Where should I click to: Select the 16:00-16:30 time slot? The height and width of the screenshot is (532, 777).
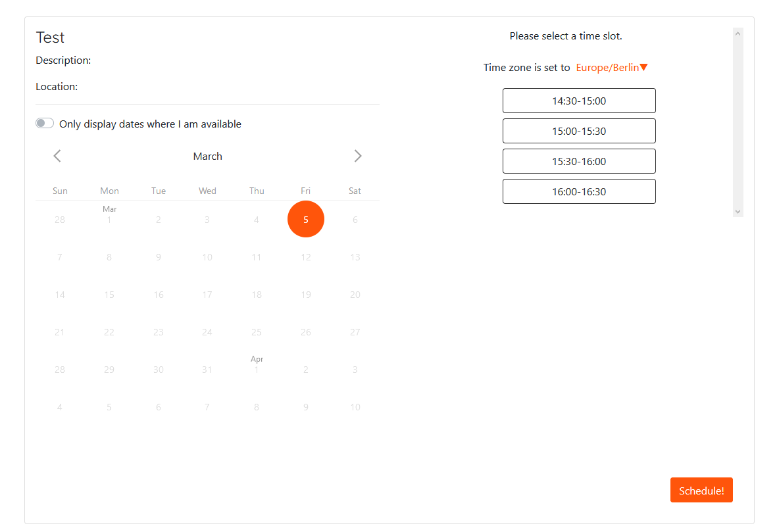[579, 191]
